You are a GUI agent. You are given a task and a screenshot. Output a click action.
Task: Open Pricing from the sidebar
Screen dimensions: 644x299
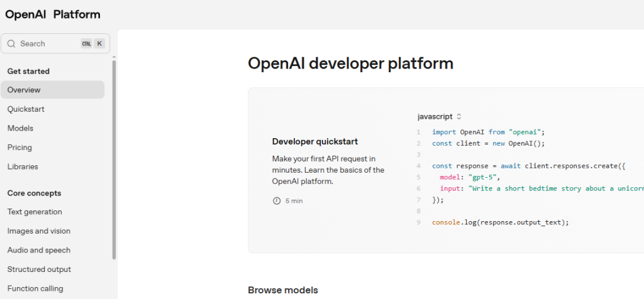[19, 148]
